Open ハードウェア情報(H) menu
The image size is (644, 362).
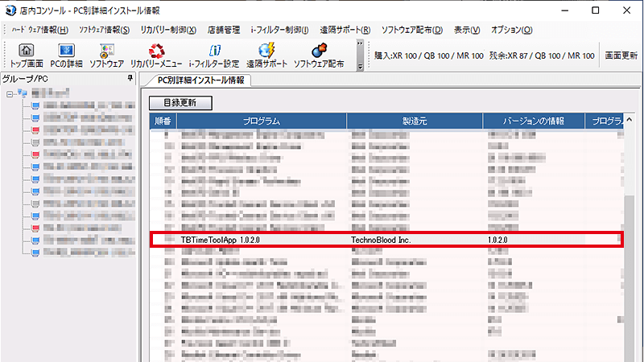tap(39, 30)
